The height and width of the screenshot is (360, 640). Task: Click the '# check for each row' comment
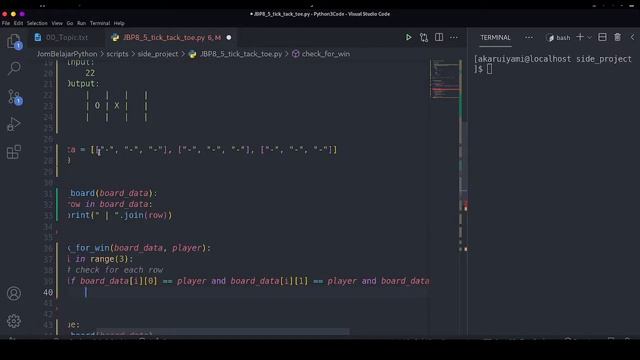coord(115,270)
